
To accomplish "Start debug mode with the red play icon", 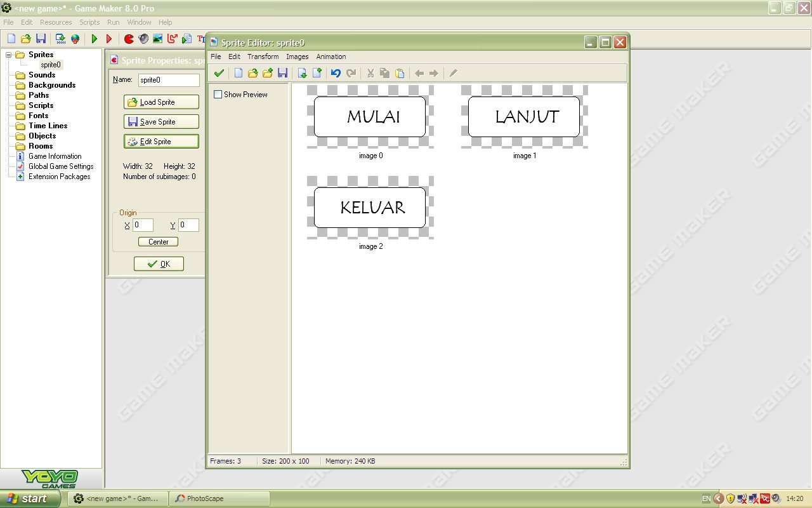I will coord(108,39).
